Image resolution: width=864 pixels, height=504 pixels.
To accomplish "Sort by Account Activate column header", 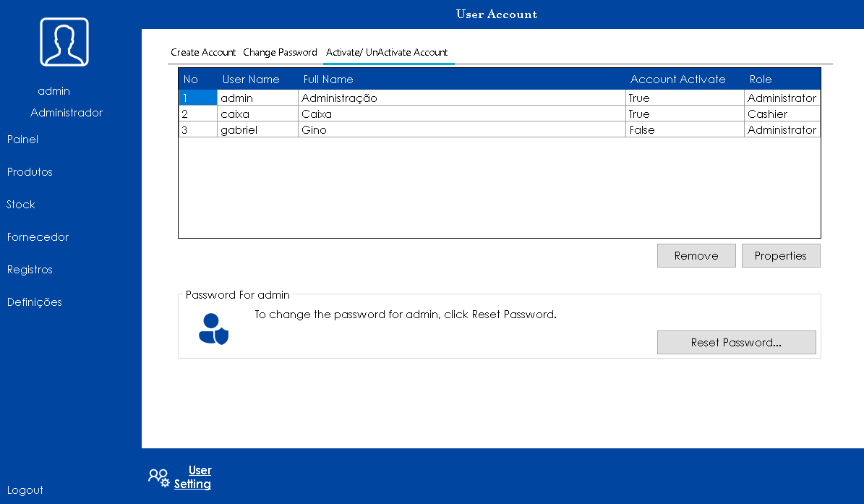I will 677,80.
